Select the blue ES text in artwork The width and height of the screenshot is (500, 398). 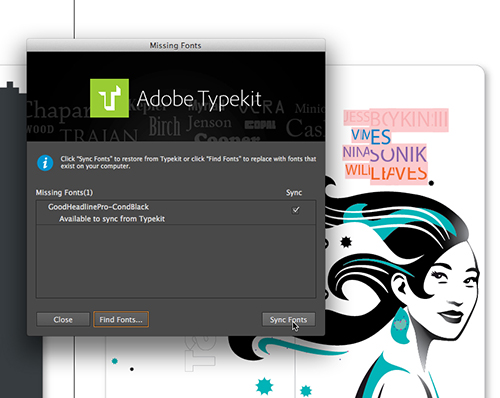pos(380,137)
